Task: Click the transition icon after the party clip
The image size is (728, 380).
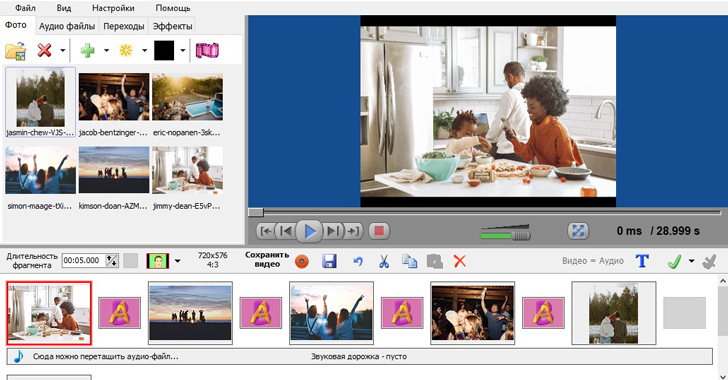Action: [543, 313]
